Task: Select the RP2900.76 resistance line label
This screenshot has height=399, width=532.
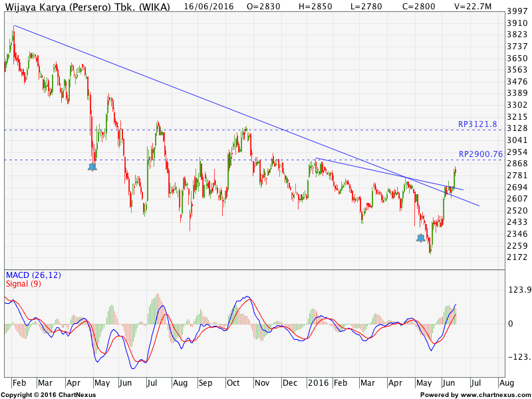Action: [481, 154]
